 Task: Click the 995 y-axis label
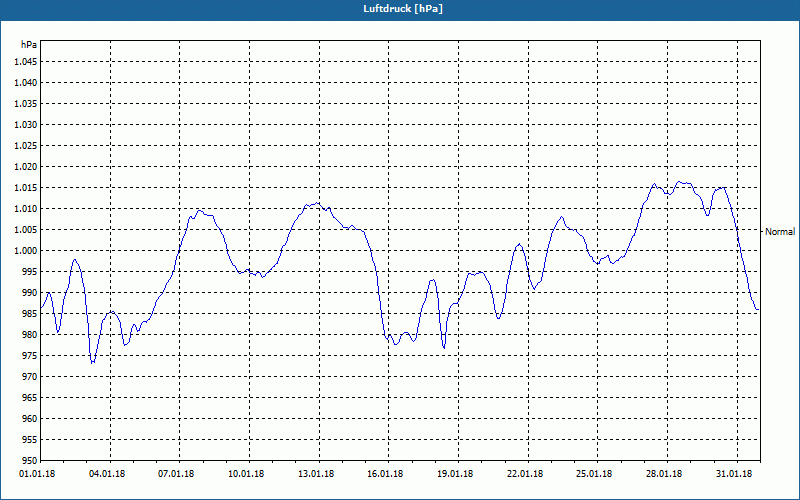[30, 271]
